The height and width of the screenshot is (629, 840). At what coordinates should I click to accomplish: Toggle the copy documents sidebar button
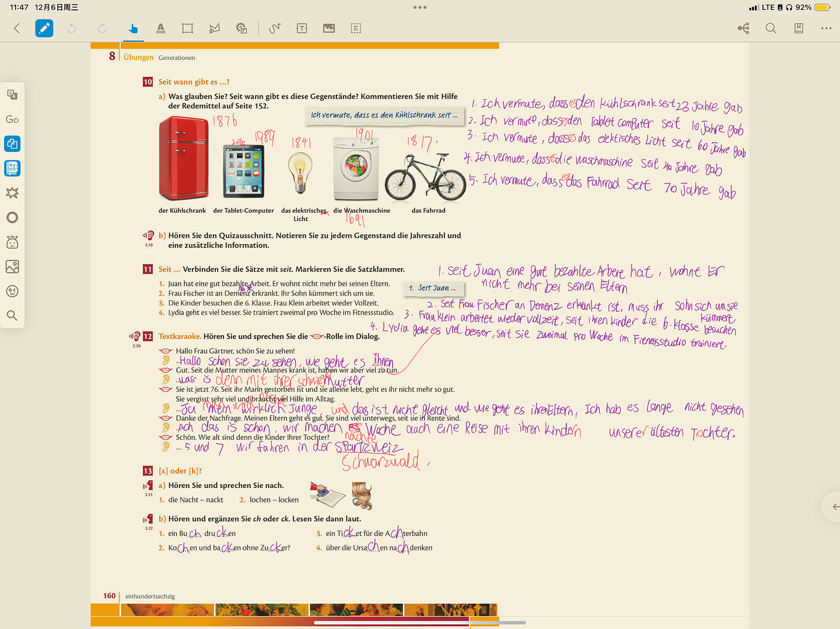pos(12,143)
